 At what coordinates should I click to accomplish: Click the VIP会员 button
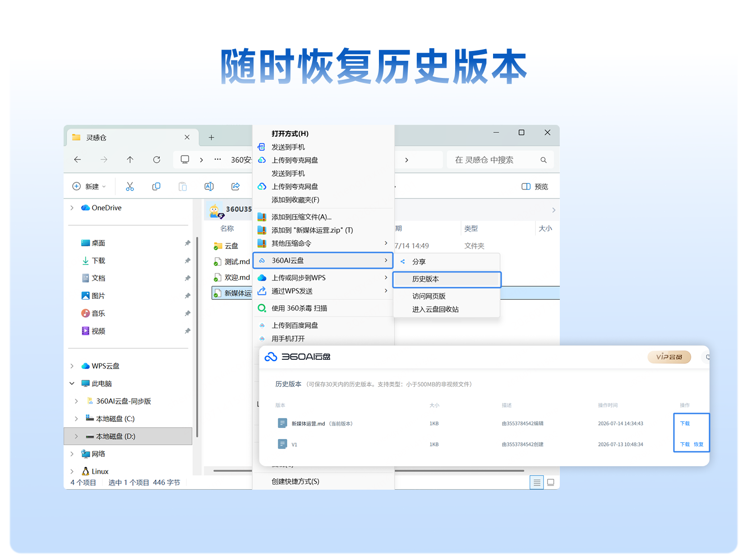[669, 357]
